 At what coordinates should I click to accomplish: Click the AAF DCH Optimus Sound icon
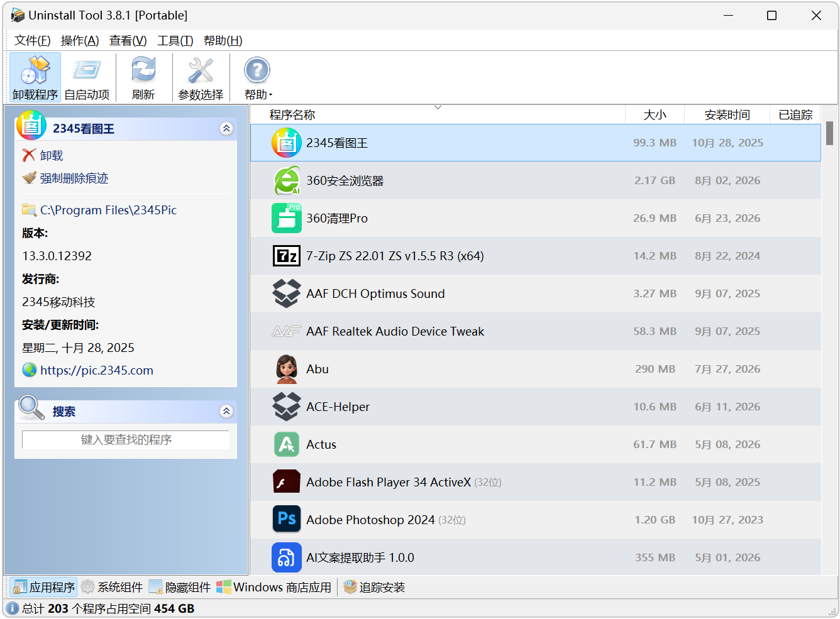pyautogui.click(x=286, y=293)
